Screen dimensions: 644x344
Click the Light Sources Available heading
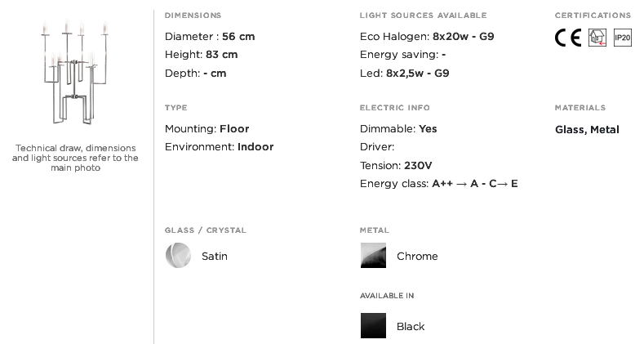click(424, 16)
